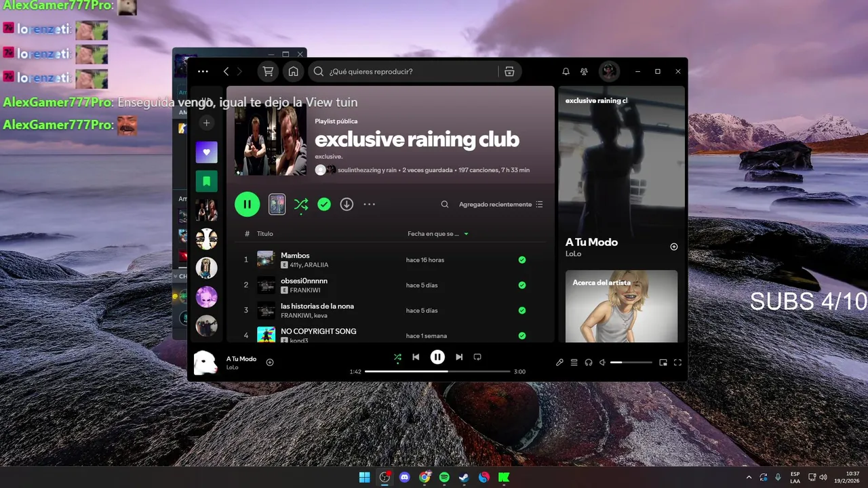Toggle the saved checkmark for Mambos

522,260
